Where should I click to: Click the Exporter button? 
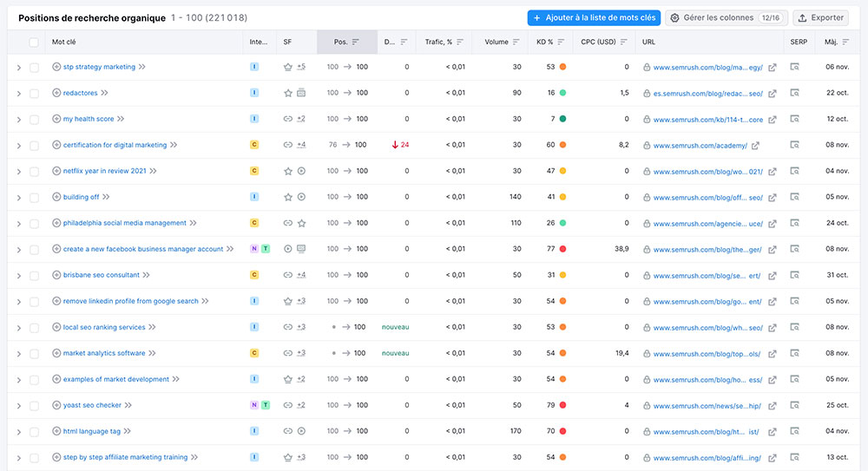[x=820, y=17]
